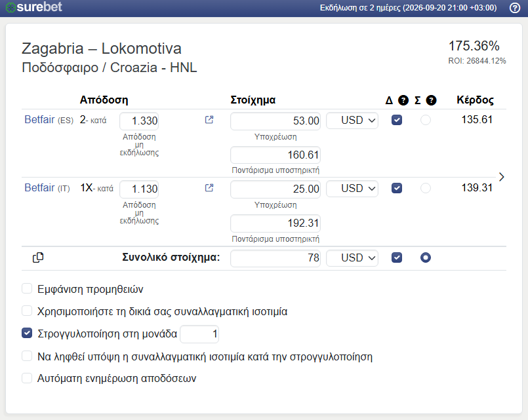Click the 135.61 profit value
The height and width of the screenshot is (420, 528).
tap(477, 120)
